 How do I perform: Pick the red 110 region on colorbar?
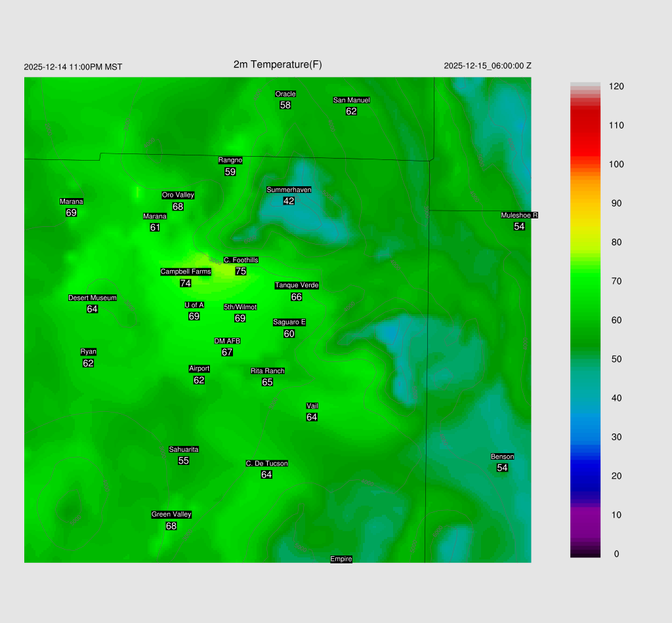(x=585, y=125)
